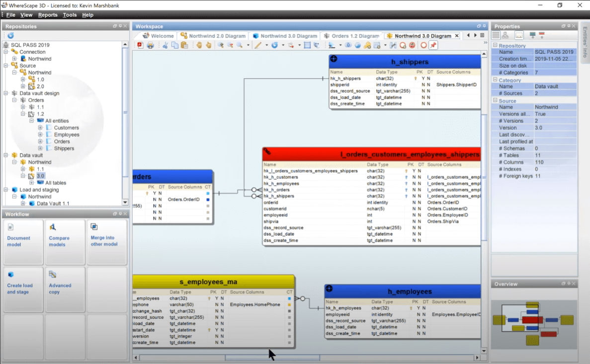Toggle expand all icon in Properties toolbar
Image resolution: width=590 pixels, height=364 pixels.
(532, 35)
